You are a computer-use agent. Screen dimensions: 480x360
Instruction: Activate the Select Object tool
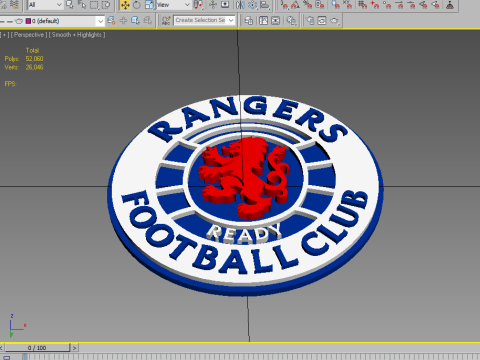pos(70,5)
